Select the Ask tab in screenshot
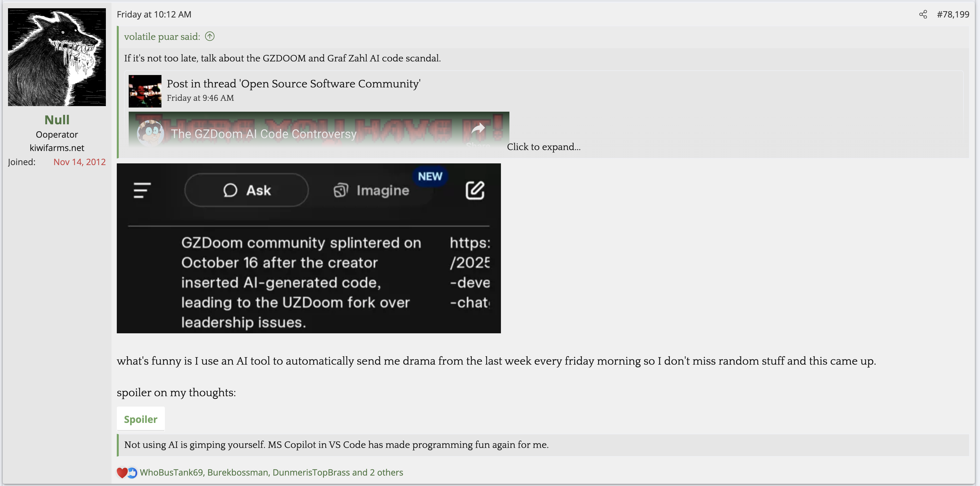 pos(246,190)
